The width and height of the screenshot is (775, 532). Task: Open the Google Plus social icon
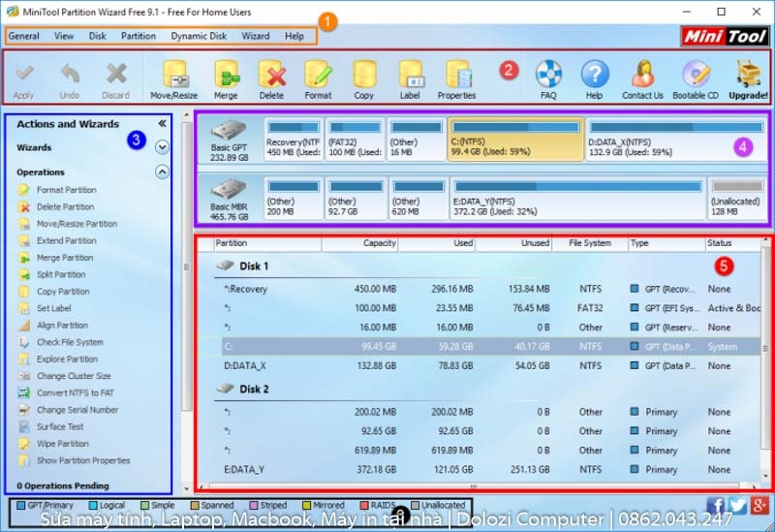pyautogui.click(x=759, y=506)
